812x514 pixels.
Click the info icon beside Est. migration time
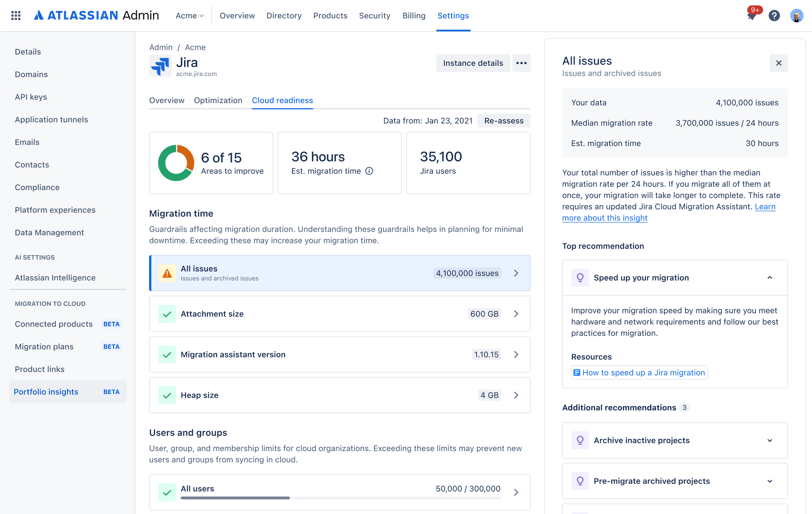point(369,171)
